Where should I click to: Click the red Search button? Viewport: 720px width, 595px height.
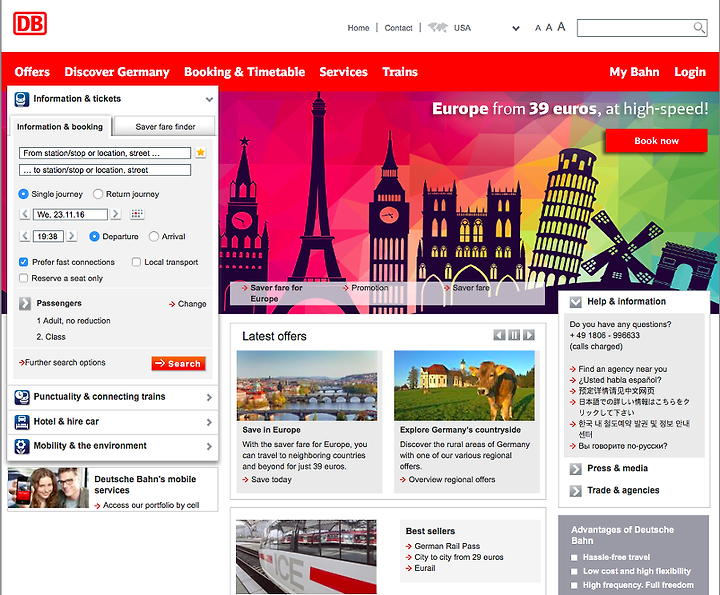(x=178, y=363)
